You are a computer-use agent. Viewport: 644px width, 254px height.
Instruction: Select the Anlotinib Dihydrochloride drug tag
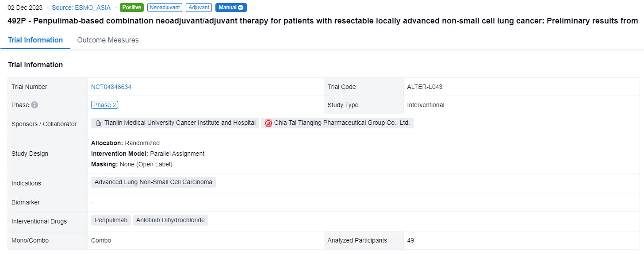(170, 220)
